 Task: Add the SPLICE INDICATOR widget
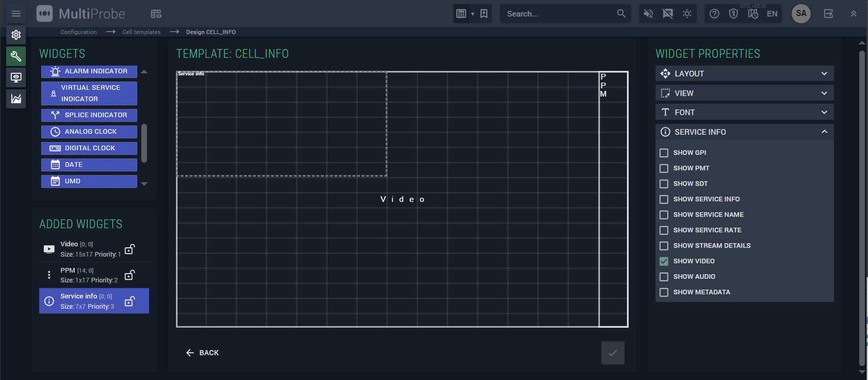coord(89,115)
